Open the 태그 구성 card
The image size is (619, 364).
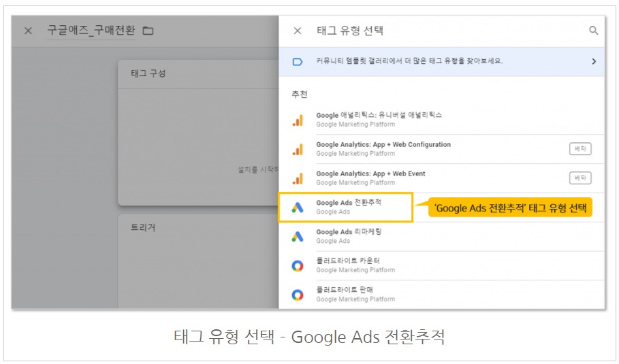click(198, 133)
